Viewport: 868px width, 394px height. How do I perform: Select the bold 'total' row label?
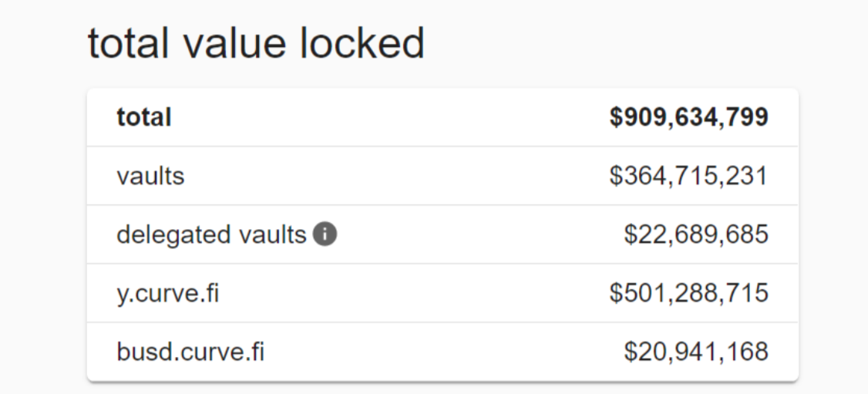coord(144,116)
